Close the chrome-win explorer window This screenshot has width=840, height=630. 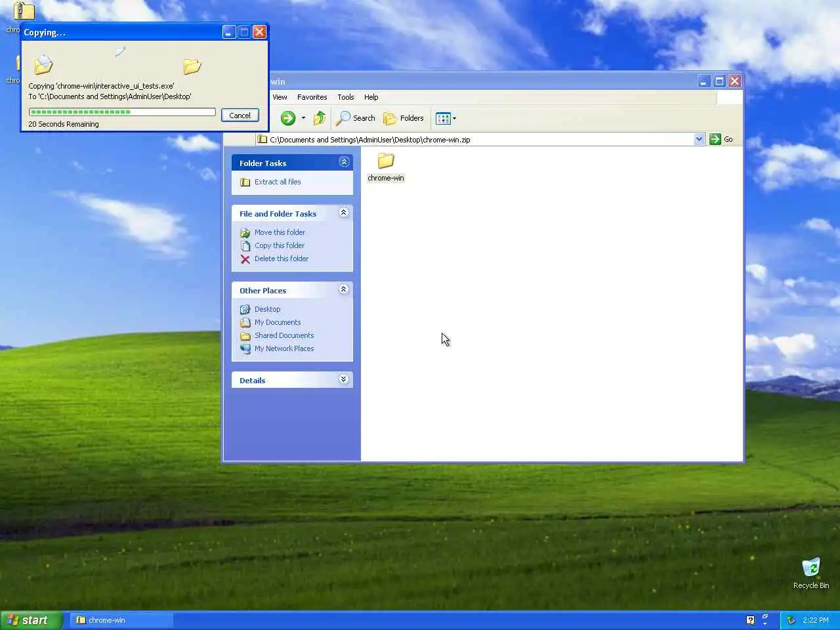pyautogui.click(x=735, y=81)
